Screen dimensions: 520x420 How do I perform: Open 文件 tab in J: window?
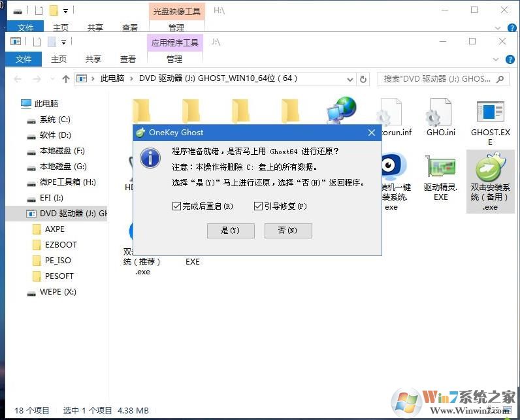click(x=24, y=59)
